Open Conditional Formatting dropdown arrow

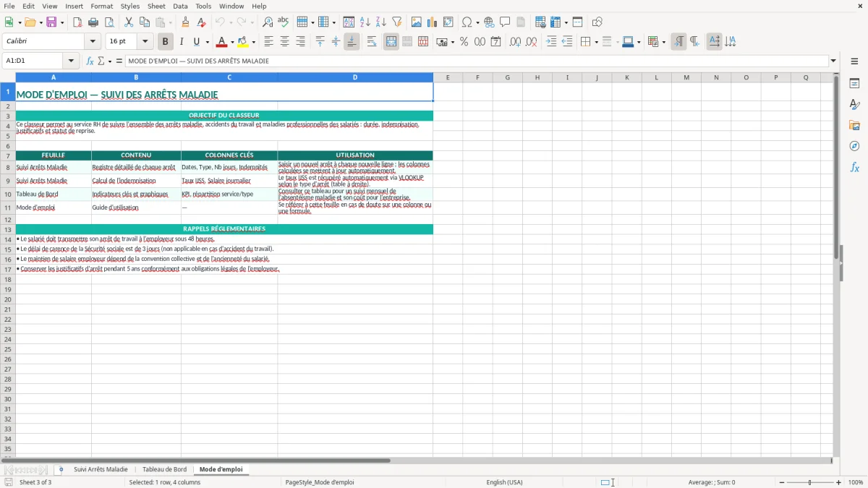(663, 42)
